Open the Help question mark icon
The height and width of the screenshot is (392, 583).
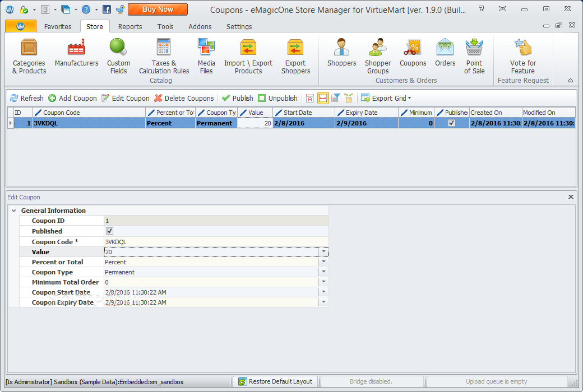click(86, 10)
